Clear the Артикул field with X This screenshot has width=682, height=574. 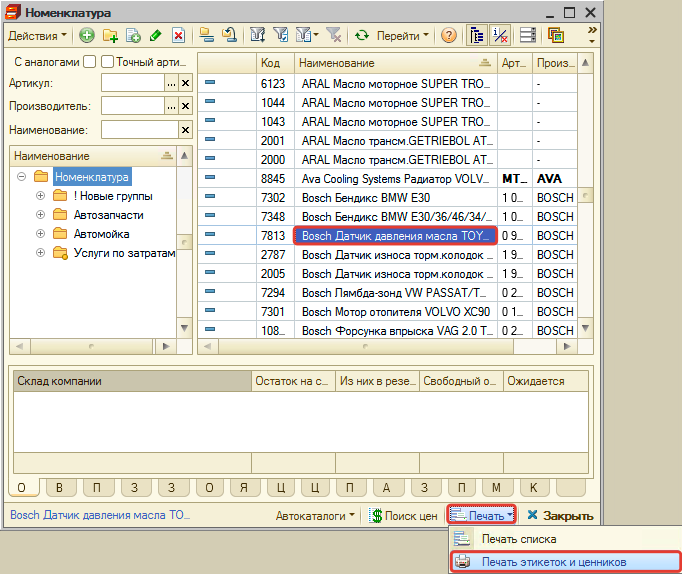coord(185,83)
